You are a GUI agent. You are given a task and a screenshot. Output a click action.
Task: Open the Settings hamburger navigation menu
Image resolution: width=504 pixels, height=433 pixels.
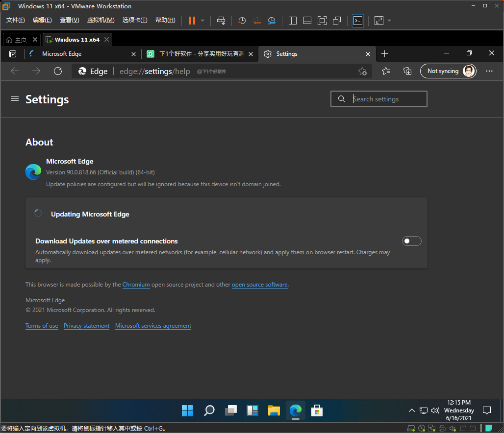click(x=15, y=99)
